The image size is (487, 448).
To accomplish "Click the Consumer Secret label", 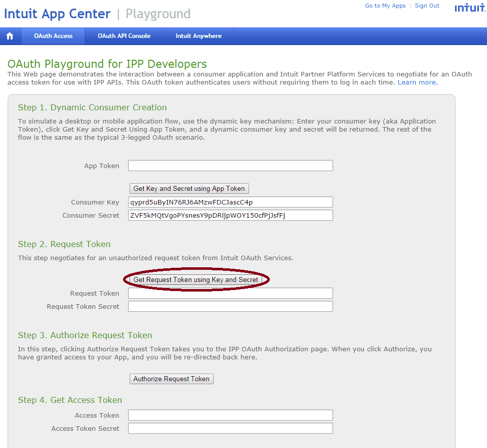I will [91, 215].
